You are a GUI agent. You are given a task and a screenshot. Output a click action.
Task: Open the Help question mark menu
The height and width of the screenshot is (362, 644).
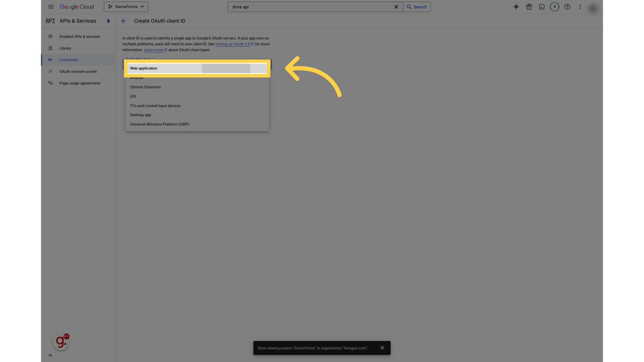(x=567, y=7)
